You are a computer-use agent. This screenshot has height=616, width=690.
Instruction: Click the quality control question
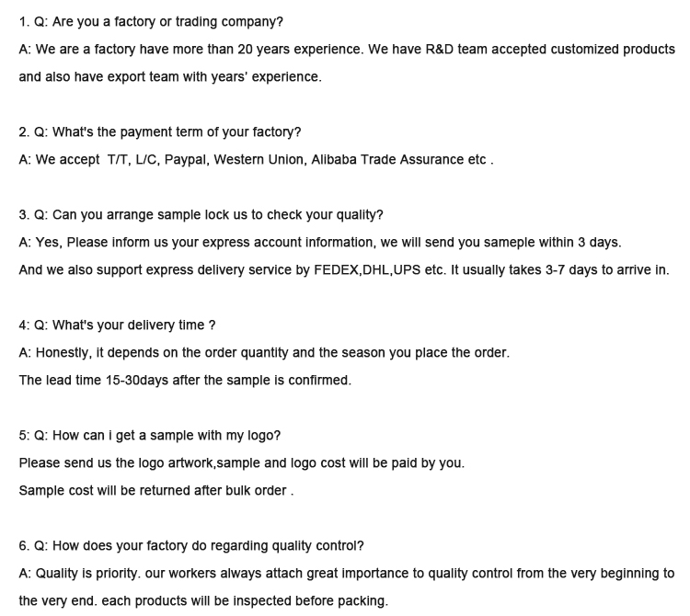[x=191, y=545]
